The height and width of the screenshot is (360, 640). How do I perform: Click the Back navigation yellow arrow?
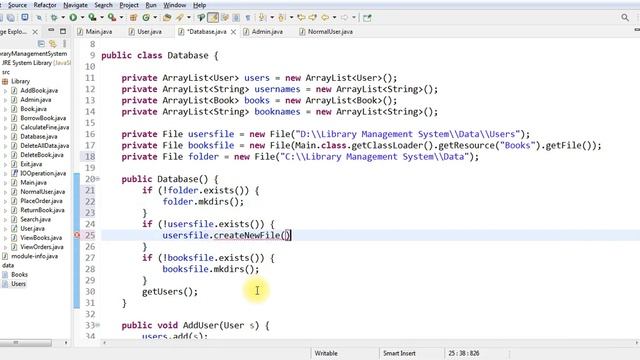[x=325, y=18]
